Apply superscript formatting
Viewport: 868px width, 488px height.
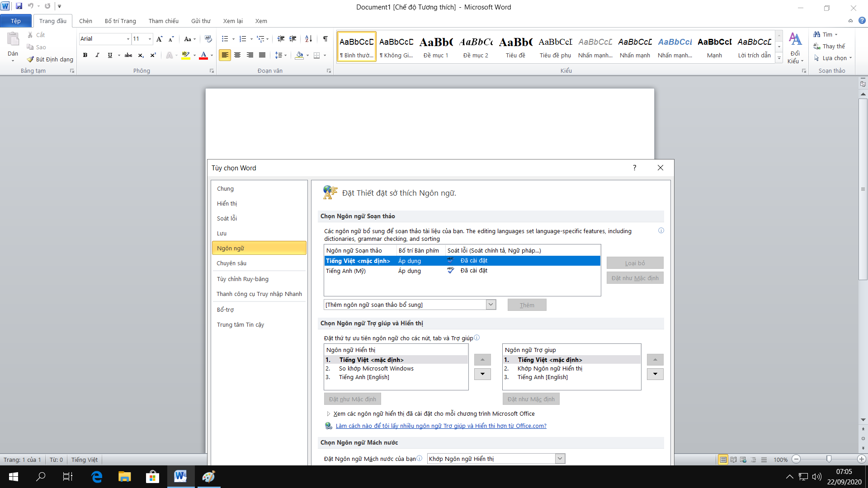click(x=153, y=55)
